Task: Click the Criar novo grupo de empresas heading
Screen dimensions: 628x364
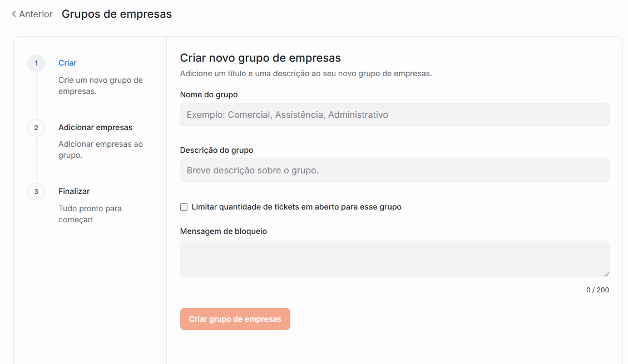Action: click(260, 58)
